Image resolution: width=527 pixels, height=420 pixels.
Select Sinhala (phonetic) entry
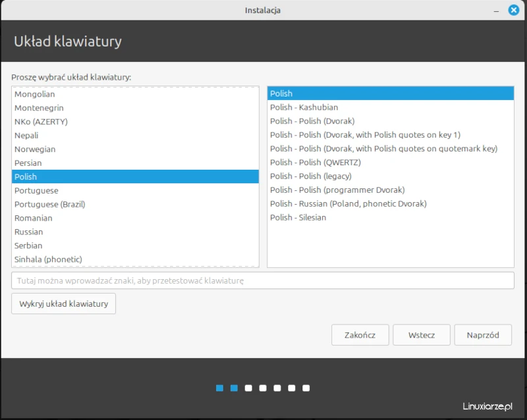pyautogui.click(x=135, y=259)
